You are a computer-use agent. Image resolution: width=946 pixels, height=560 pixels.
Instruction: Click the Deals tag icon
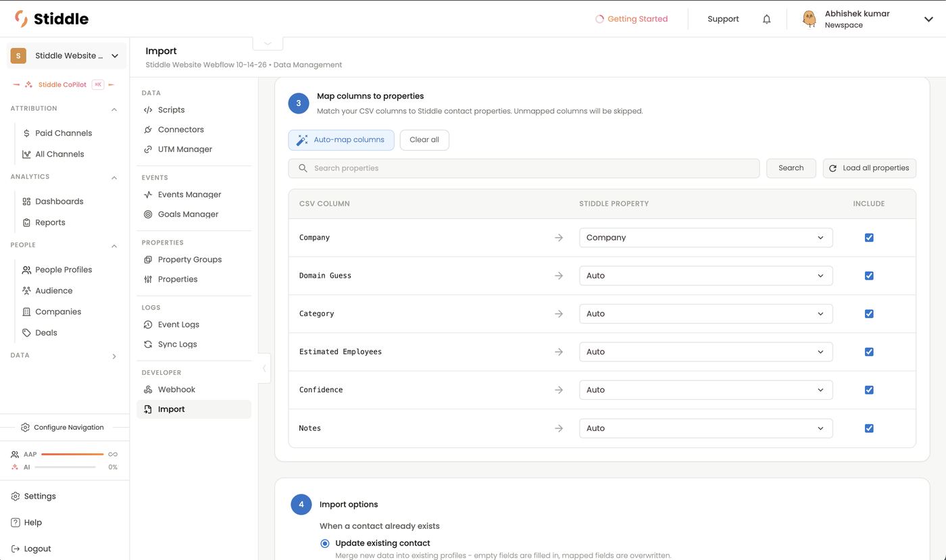point(26,332)
